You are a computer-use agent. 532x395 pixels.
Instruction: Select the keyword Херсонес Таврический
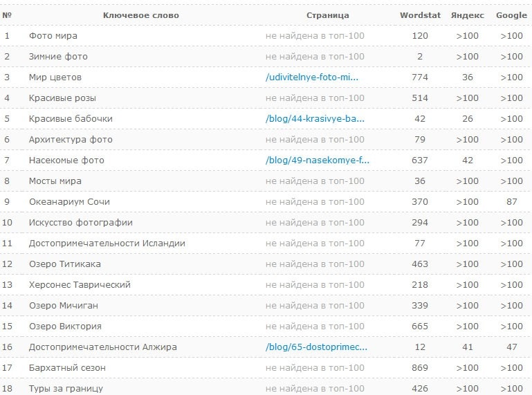click(80, 285)
